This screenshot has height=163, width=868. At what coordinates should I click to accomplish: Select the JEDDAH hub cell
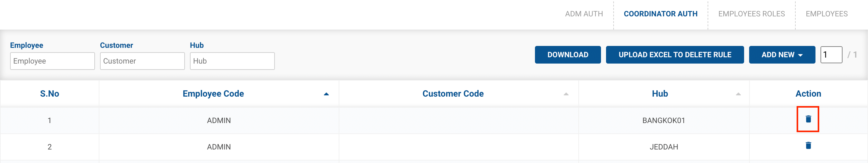tap(664, 147)
